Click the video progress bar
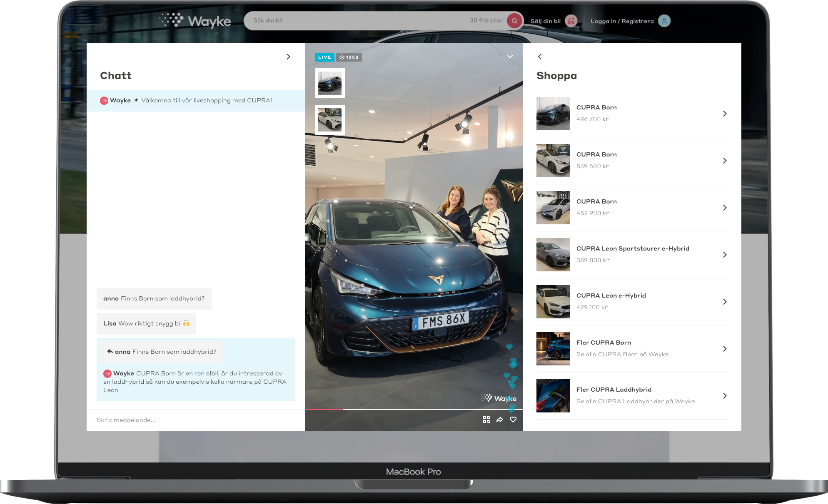Screen dimensions: 828x504 point(414,410)
